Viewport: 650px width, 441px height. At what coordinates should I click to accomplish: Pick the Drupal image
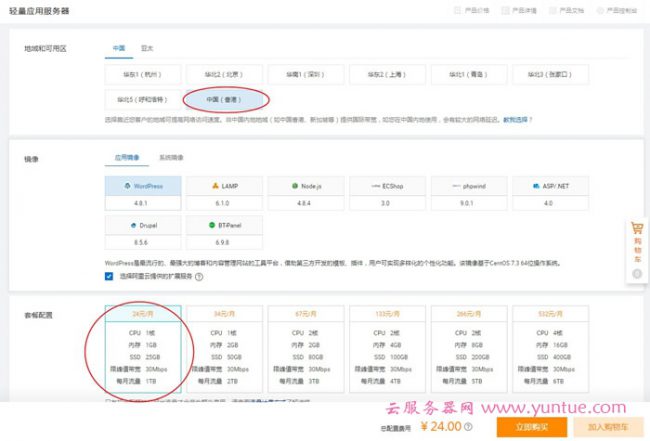[x=144, y=225]
